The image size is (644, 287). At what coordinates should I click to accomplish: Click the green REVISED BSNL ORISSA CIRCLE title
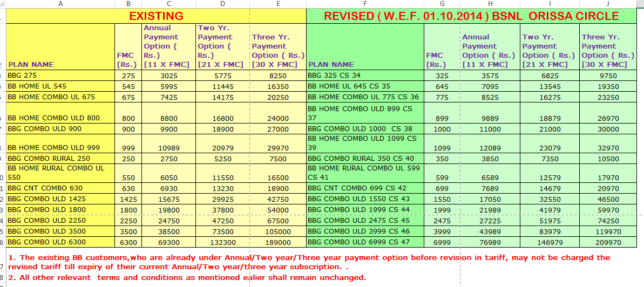[471, 16]
